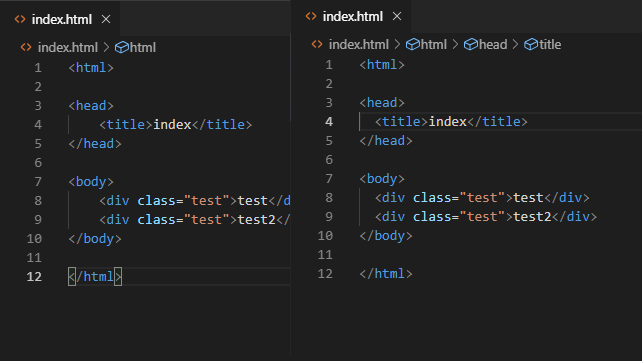This screenshot has width=642, height=361.
Task: Click class attribute on line 9, left editor
Action: pyautogui.click(x=157, y=220)
